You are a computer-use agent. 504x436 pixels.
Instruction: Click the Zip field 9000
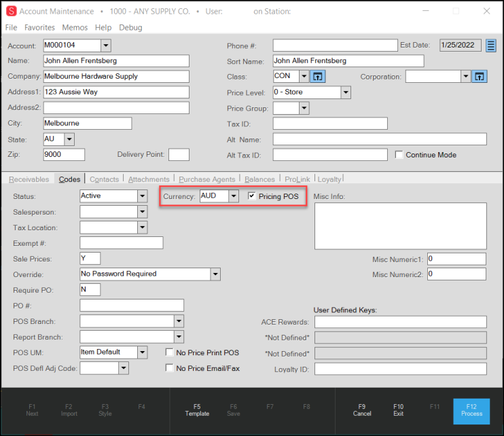tap(64, 155)
